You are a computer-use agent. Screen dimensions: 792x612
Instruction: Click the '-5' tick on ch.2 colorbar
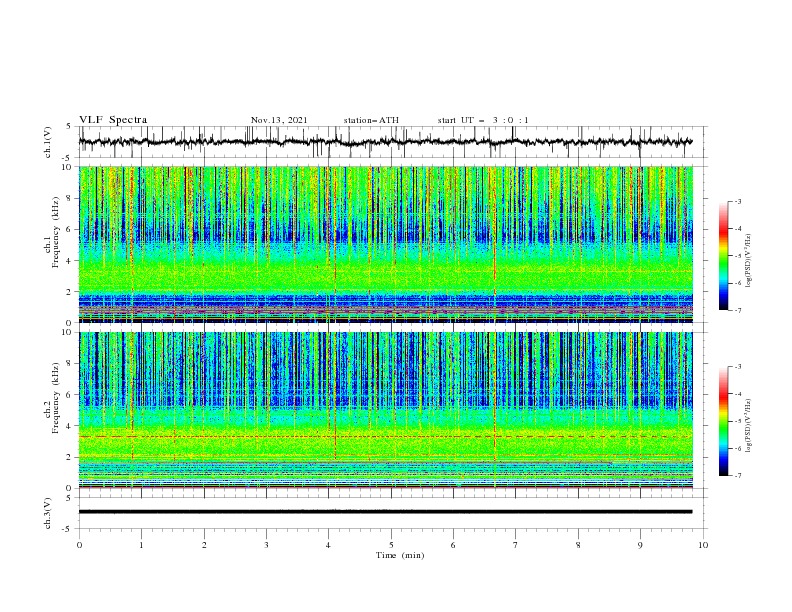click(738, 421)
